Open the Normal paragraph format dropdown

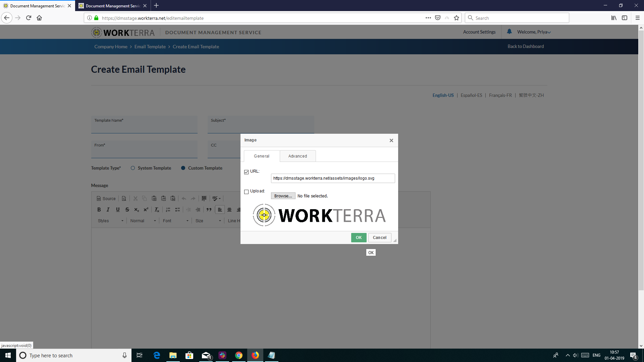pyautogui.click(x=143, y=221)
